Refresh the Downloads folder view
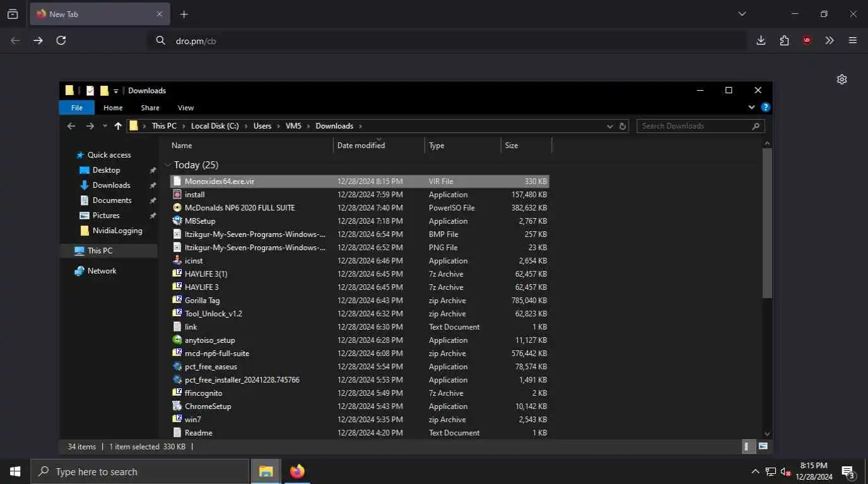 [x=623, y=126]
